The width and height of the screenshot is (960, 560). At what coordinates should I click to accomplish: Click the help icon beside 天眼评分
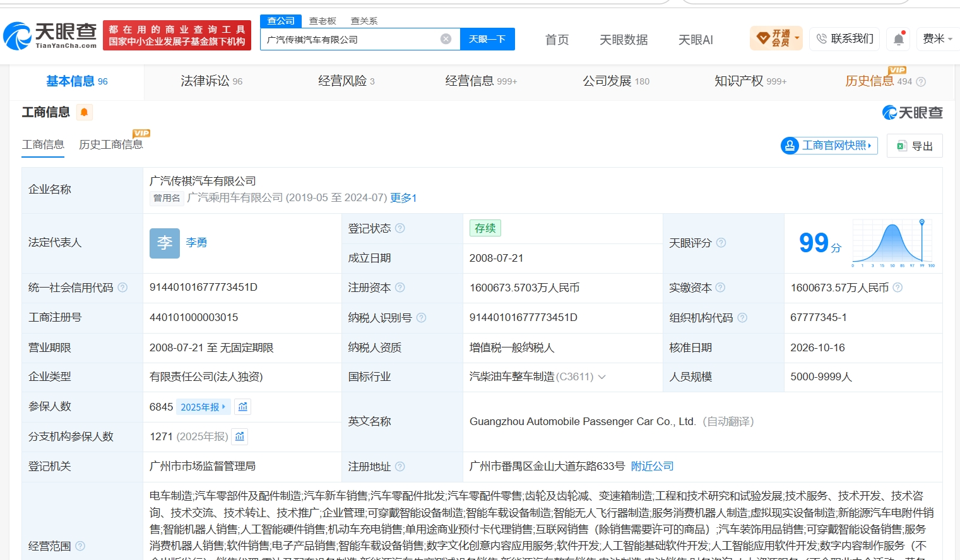click(x=721, y=243)
